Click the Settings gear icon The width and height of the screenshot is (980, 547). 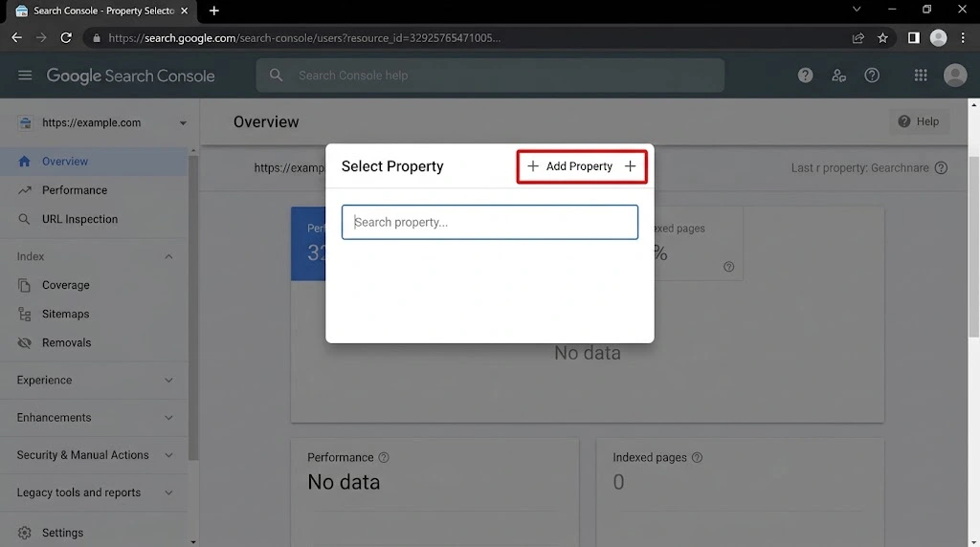click(24, 533)
